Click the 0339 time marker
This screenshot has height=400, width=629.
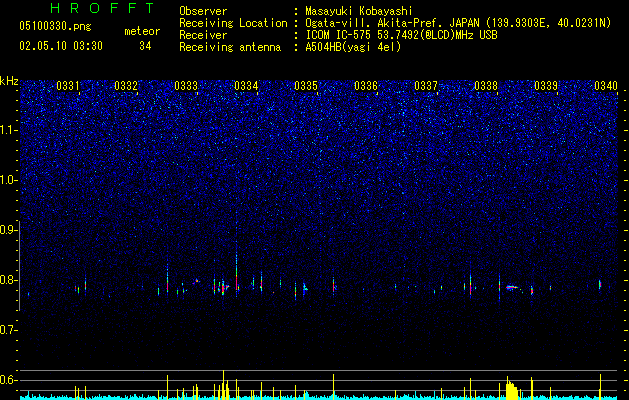(x=546, y=85)
